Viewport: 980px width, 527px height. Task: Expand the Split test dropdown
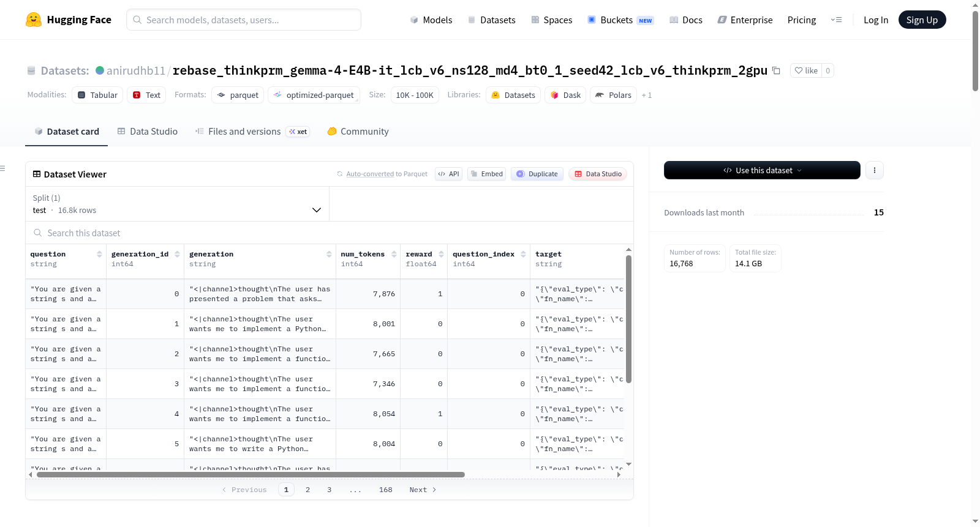point(177,204)
